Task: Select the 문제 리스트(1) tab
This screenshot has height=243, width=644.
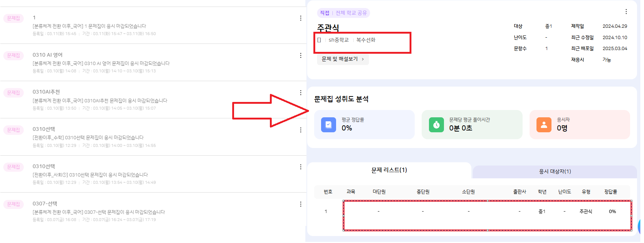Action: point(389,170)
